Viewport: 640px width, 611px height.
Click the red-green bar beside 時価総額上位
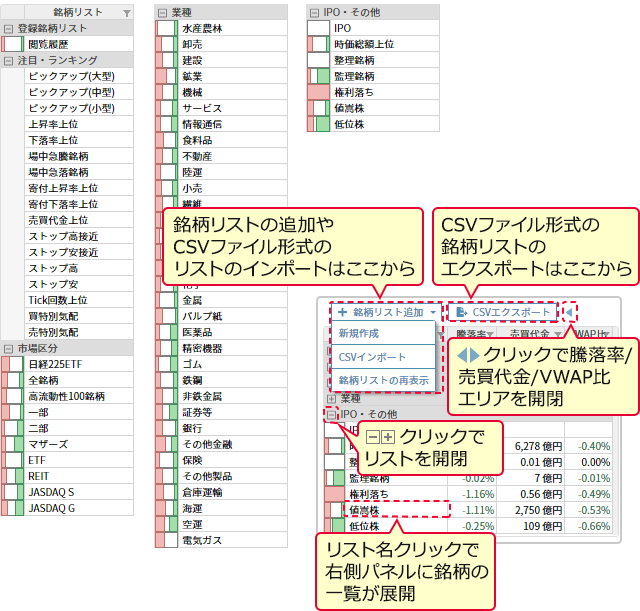pos(318,45)
